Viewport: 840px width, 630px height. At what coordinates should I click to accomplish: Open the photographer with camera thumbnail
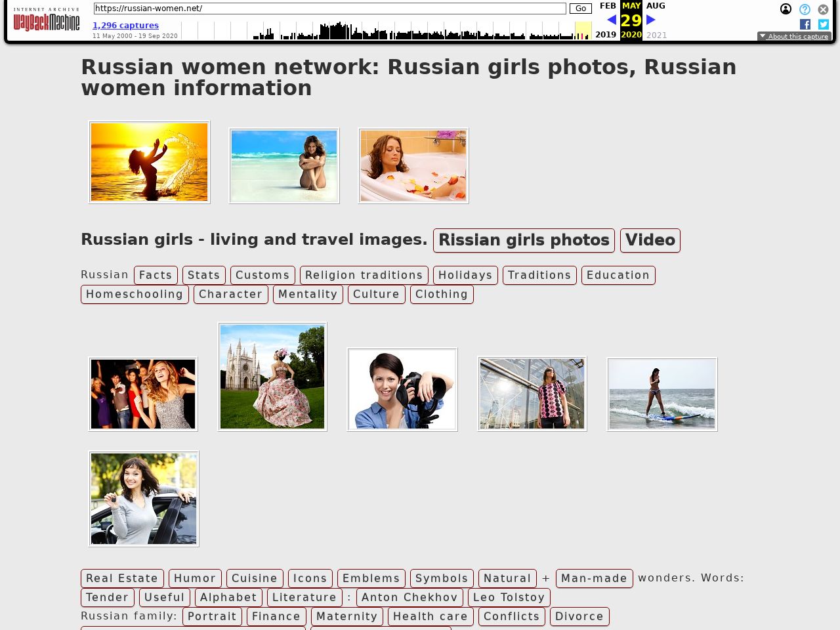click(x=402, y=390)
